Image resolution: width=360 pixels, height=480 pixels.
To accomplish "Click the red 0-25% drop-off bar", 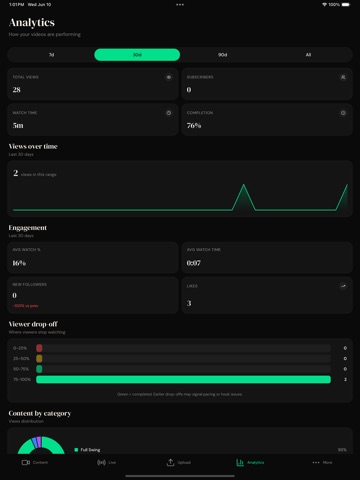I will (39, 348).
